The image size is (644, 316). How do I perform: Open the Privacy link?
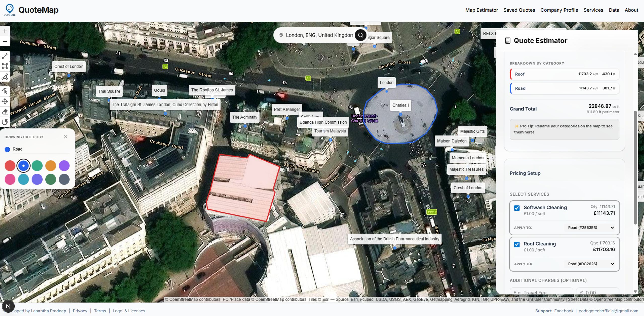[x=80, y=311]
